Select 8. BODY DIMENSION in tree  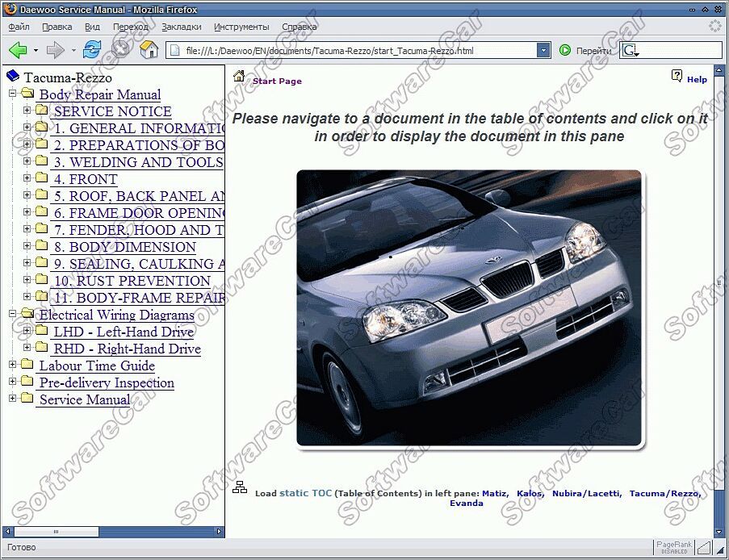click(x=124, y=247)
